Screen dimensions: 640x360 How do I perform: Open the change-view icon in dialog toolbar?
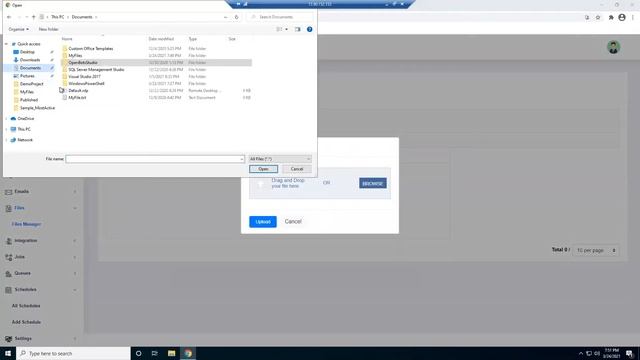coord(279,29)
